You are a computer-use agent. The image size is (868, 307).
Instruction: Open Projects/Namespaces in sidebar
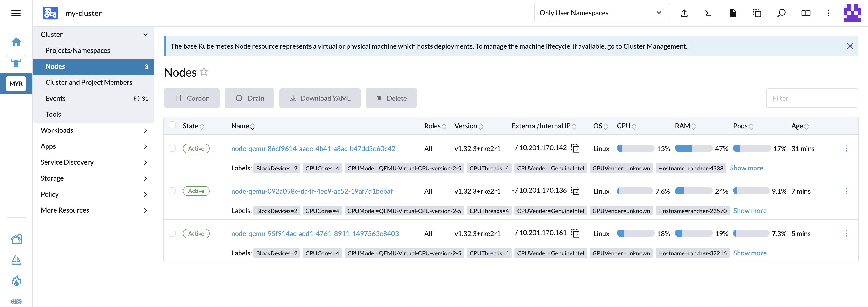(x=78, y=50)
